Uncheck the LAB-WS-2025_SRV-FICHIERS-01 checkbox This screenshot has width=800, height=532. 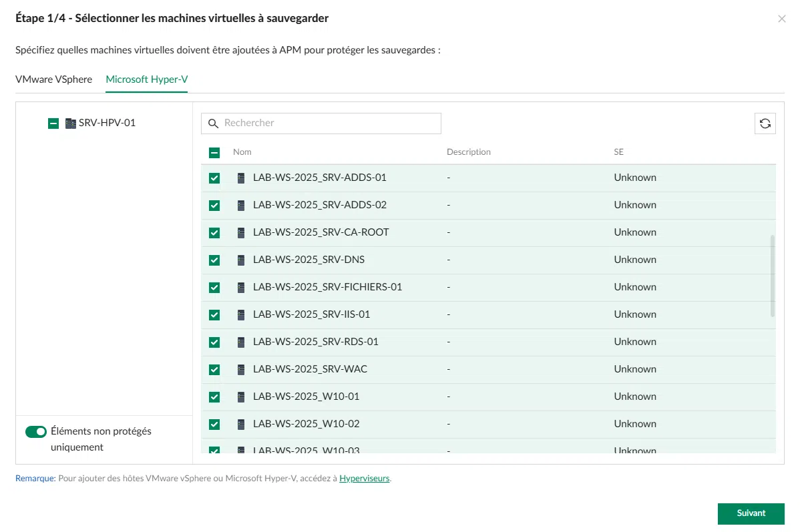[214, 288]
